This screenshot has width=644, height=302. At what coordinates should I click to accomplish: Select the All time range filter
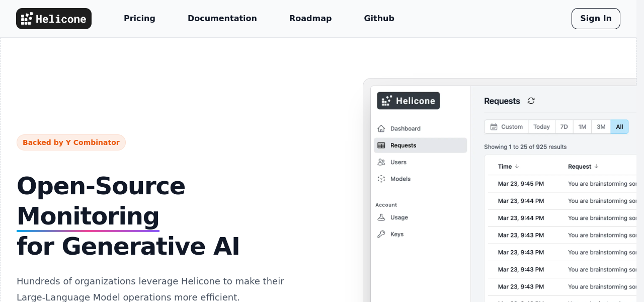pos(619,127)
